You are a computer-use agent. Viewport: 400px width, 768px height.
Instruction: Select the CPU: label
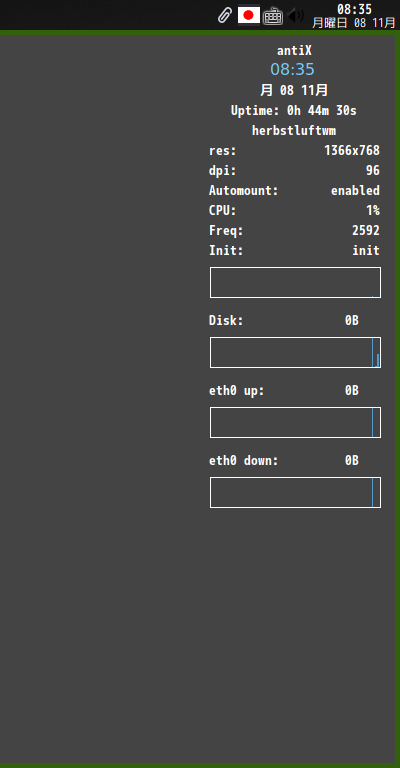click(x=223, y=211)
